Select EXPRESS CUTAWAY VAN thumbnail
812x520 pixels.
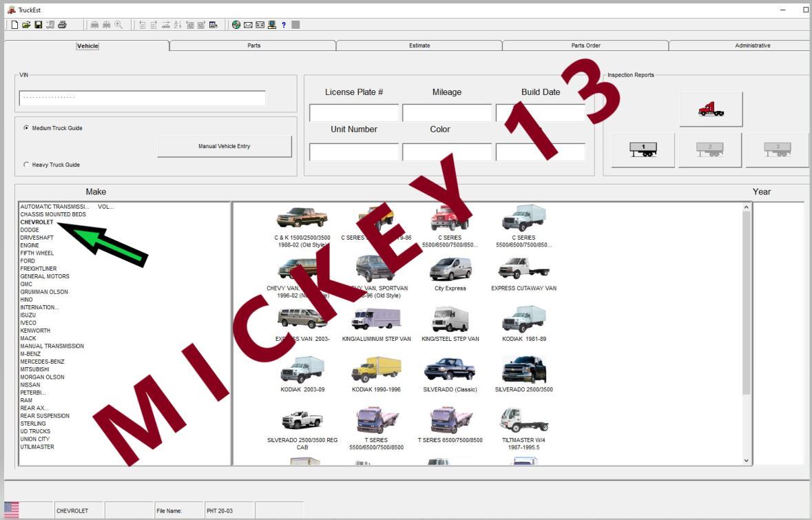pos(523,269)
